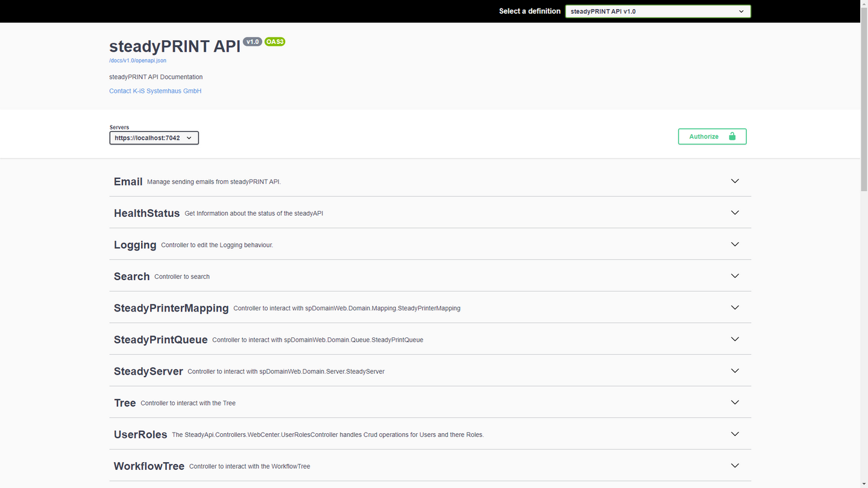Open the Select a definition dropdown
The width and height of the screenshot is (868, 488).
(x=658, y=11)
